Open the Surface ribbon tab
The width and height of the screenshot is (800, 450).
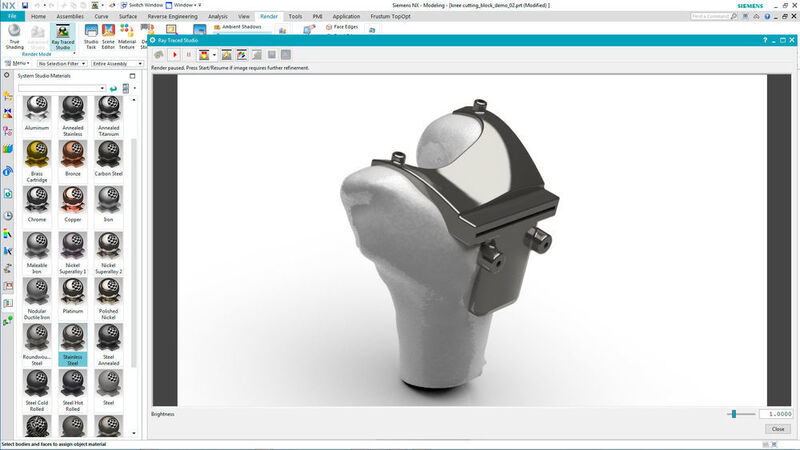pyautogui.click(x=128, y=16)
